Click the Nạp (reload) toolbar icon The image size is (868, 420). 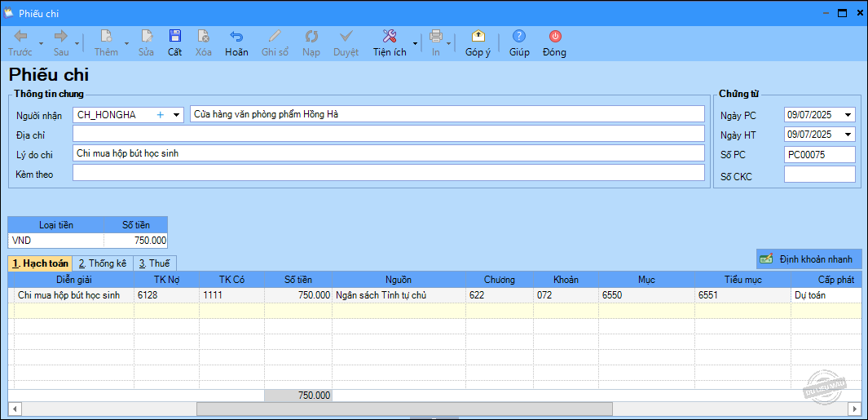311,37
